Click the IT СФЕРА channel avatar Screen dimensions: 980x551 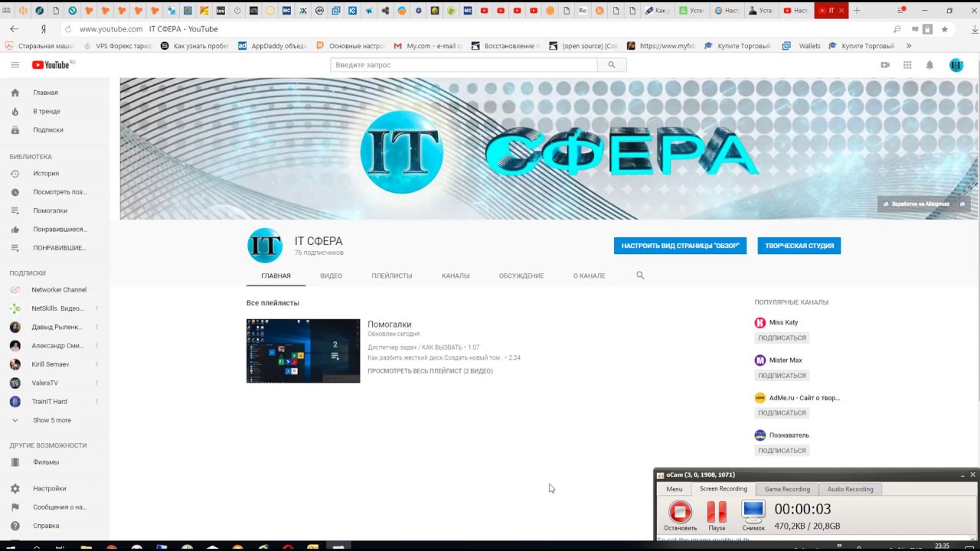coord(265,246)
